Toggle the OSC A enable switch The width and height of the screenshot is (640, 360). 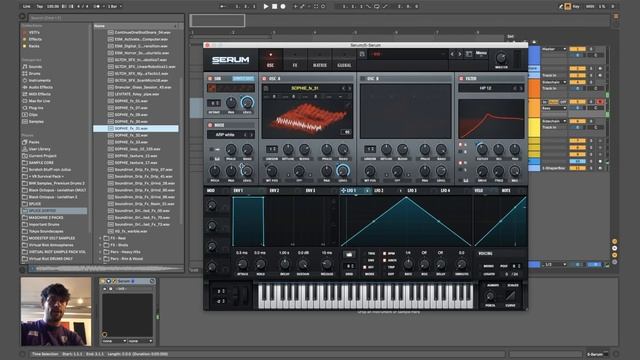(x=264, y=78)
